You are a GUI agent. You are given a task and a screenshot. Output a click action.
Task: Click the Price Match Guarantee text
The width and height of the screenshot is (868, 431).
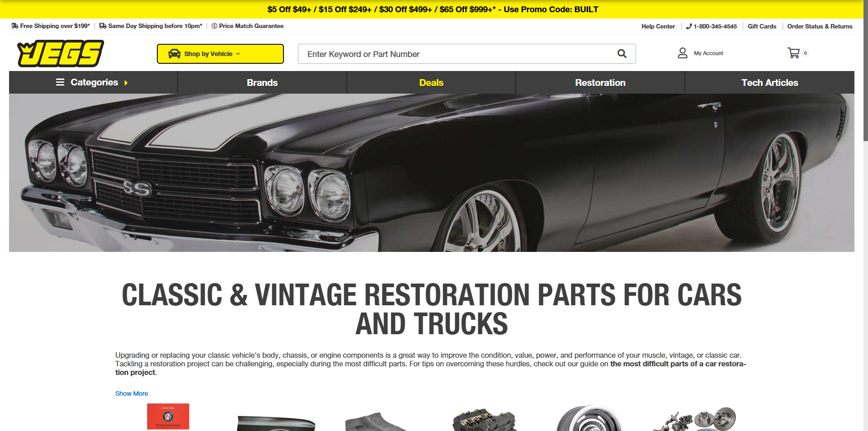pyautogui.click(x=251, y=26)
